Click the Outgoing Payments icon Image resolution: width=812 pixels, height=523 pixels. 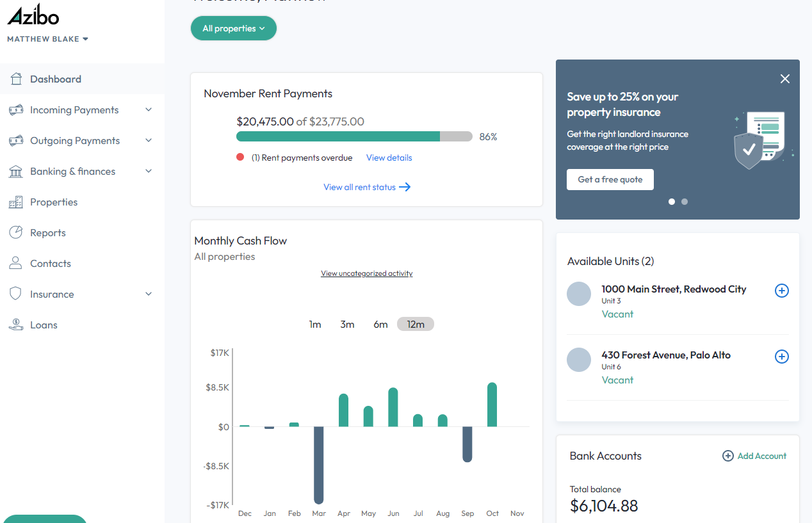tap(17, 140)
